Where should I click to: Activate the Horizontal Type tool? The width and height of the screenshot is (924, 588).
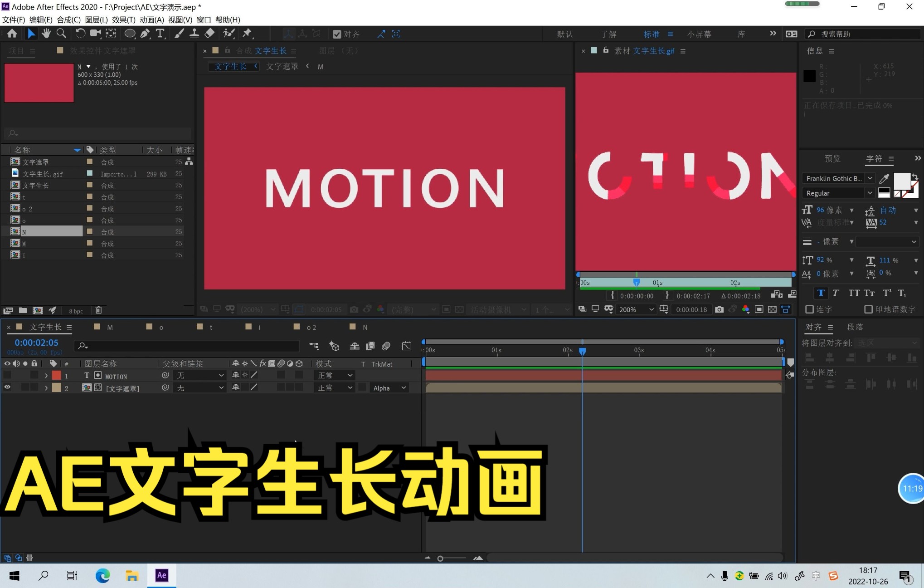(160, 34)
